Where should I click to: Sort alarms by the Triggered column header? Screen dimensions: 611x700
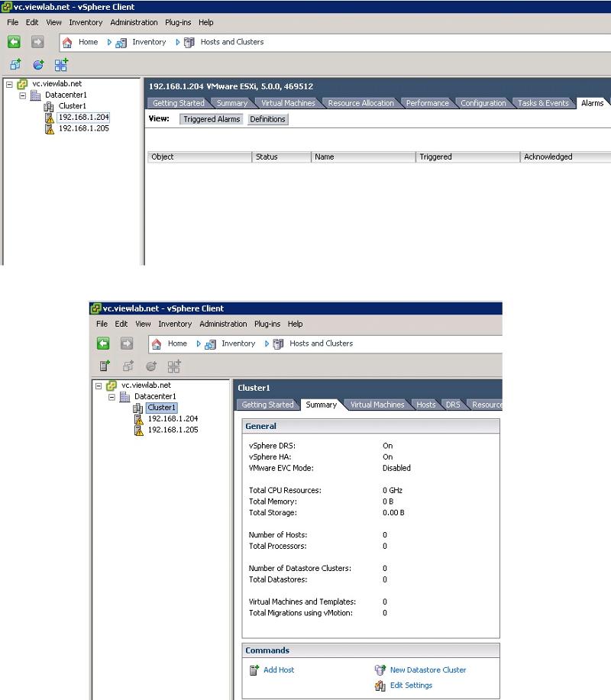(x=467, y=156)
